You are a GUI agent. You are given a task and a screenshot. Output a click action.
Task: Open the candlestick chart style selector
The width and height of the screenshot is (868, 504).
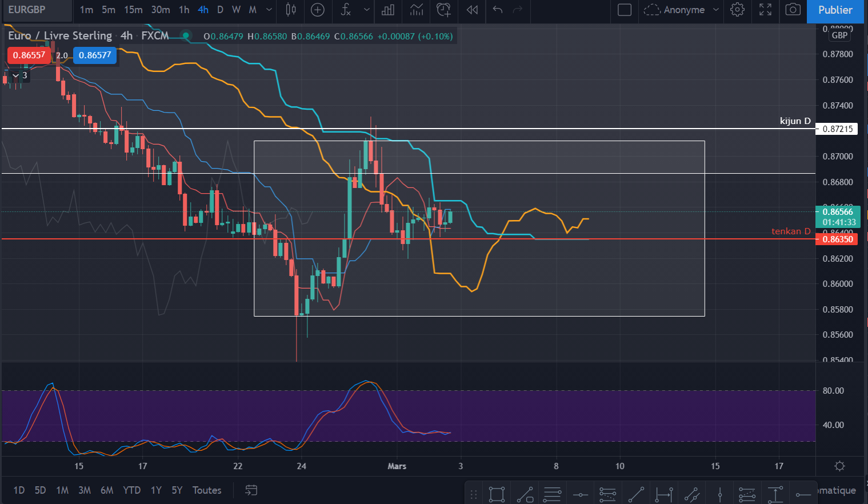[291, 10]
